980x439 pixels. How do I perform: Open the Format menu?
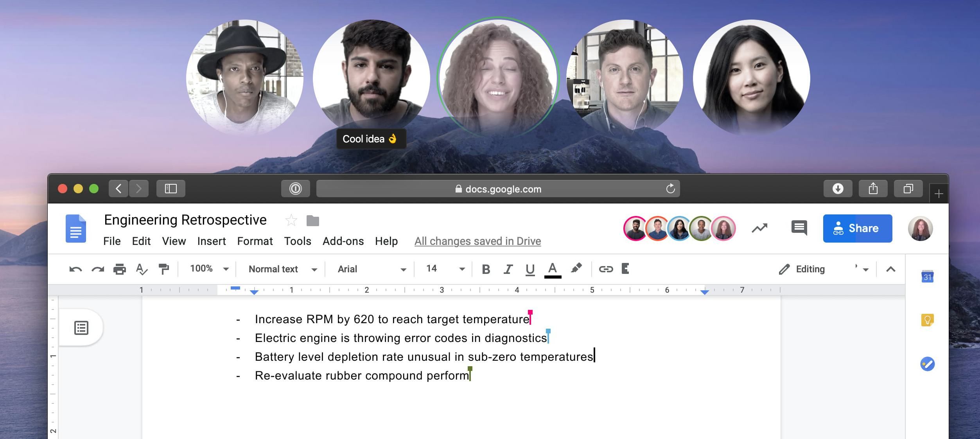(x=255, y=241)
